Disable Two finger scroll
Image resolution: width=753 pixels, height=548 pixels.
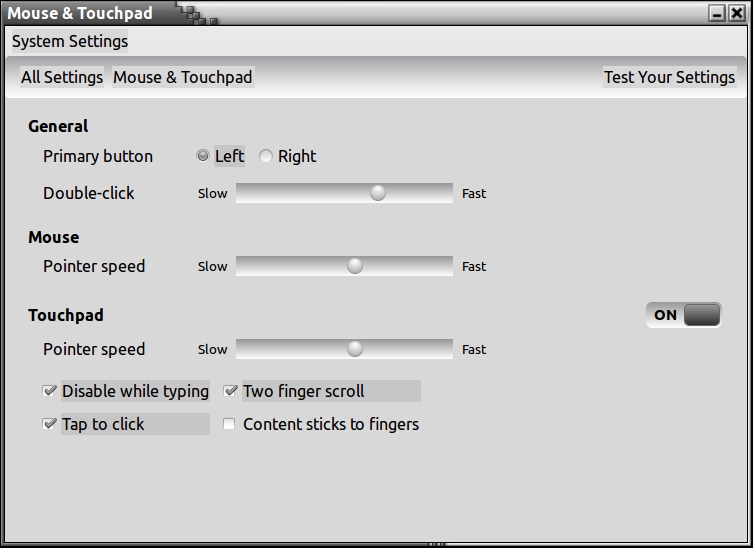[x=230, y=391]
